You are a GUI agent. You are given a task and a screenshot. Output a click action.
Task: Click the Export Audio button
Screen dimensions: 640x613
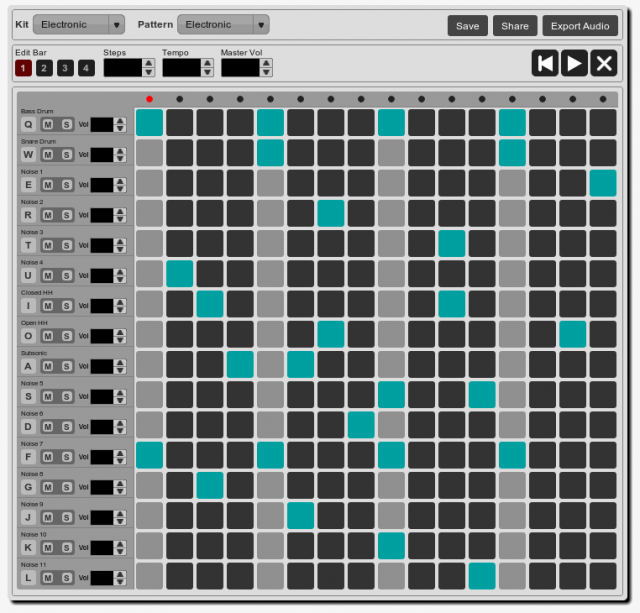click(580, 26)
